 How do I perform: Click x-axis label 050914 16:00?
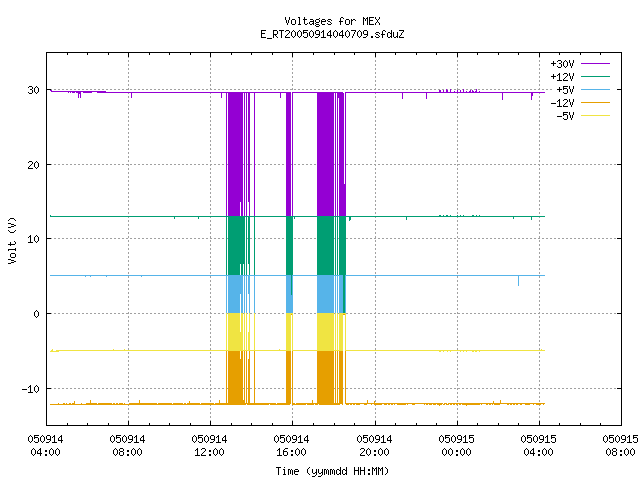[291, 446]
